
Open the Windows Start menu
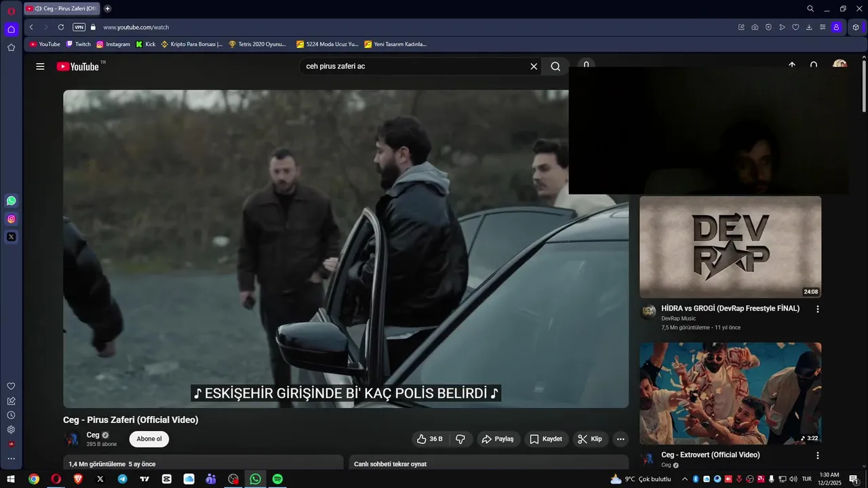(11, 479)
